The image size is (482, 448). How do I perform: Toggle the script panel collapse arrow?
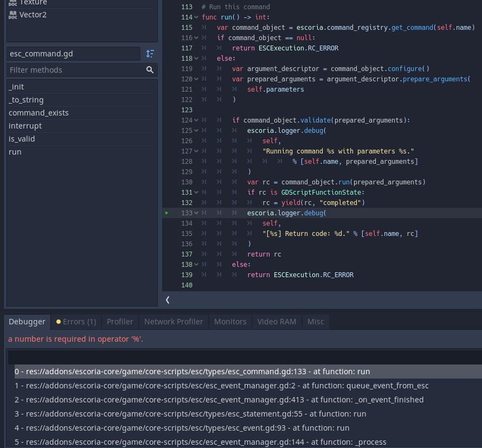(x=168, y=300)
